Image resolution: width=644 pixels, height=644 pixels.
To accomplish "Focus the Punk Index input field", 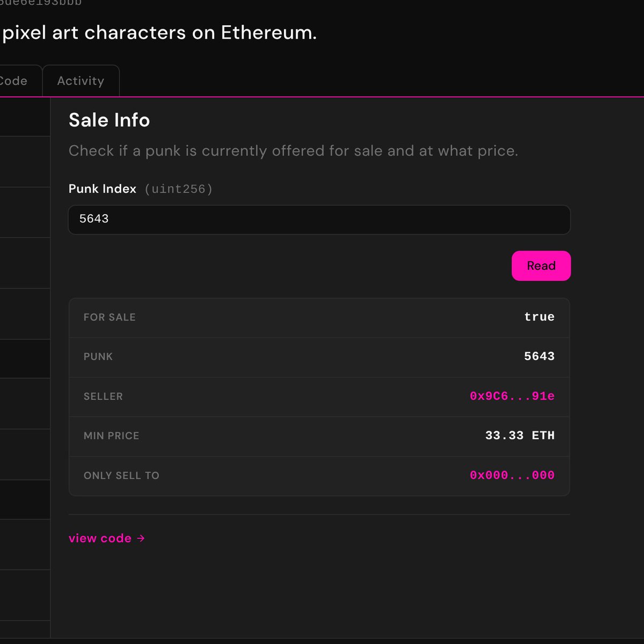I will tap(319, 219).
